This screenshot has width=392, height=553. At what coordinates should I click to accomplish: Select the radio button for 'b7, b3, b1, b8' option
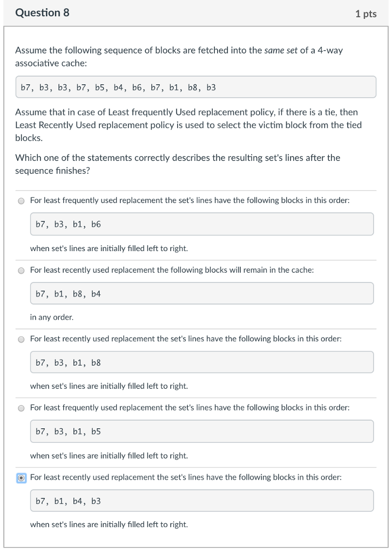pos(21,339)
